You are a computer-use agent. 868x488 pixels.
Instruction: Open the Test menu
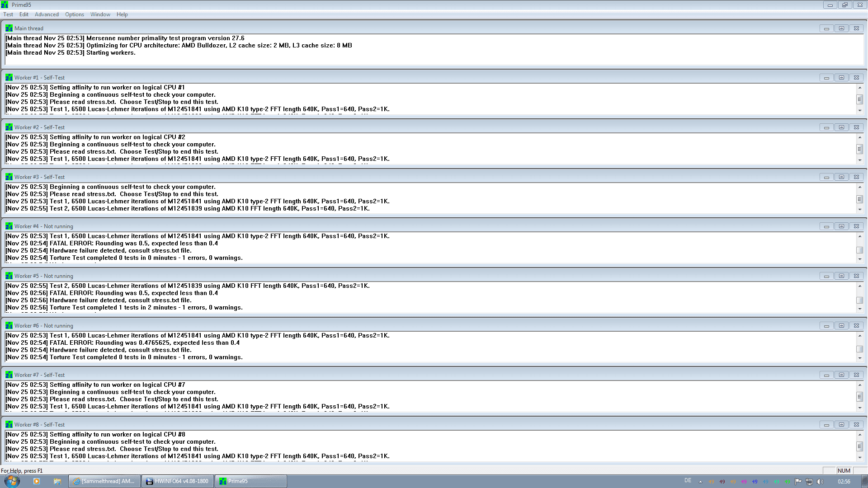click(8, 14)
